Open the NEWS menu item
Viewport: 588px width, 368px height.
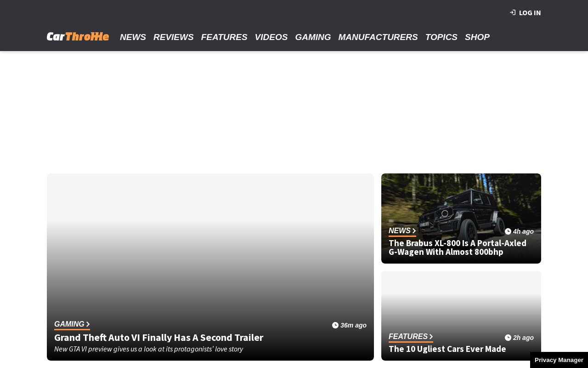[x=133, y=37]
